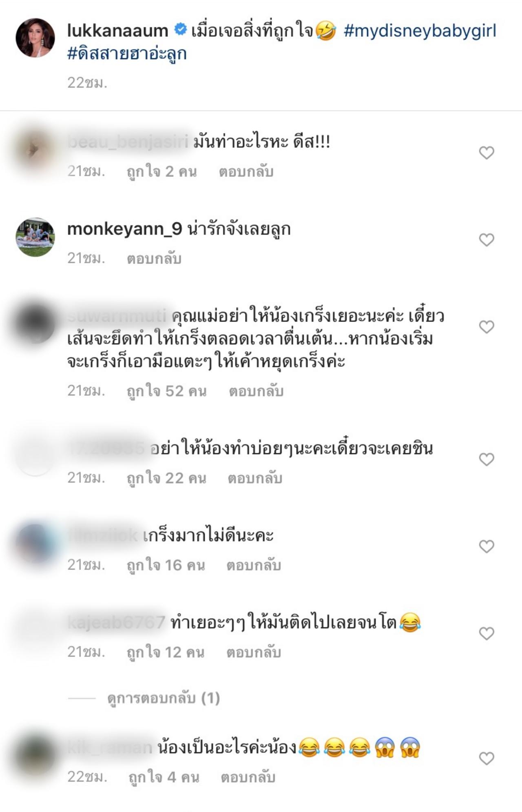View likes 'ถูกใจ 16 คน' on comment

pos(166,565)
